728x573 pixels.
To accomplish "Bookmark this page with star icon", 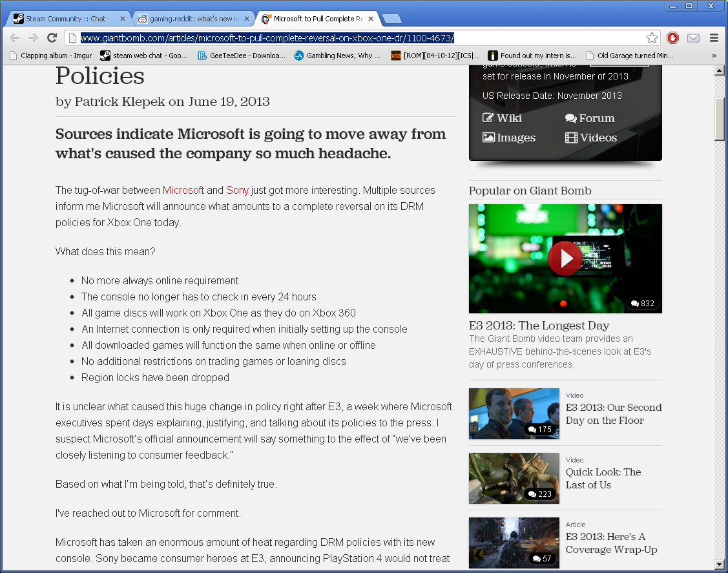I will point(652,38).
